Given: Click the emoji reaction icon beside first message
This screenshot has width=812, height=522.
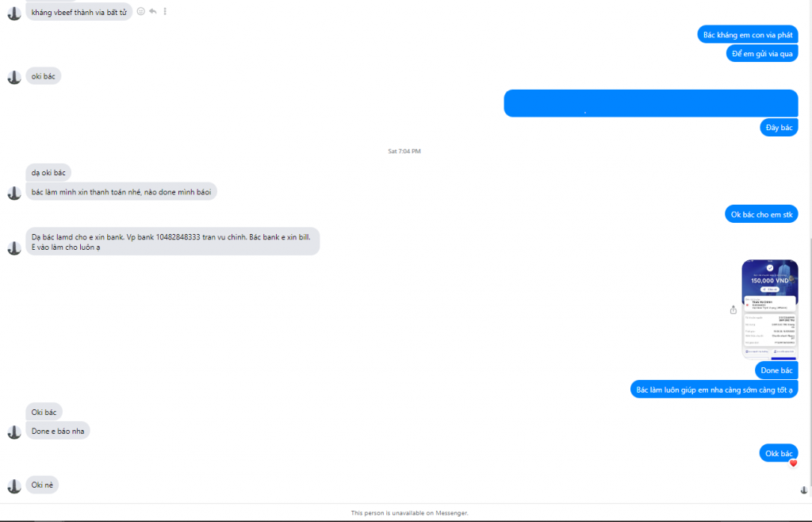Looking at the screenshot, I should [141, 11].
